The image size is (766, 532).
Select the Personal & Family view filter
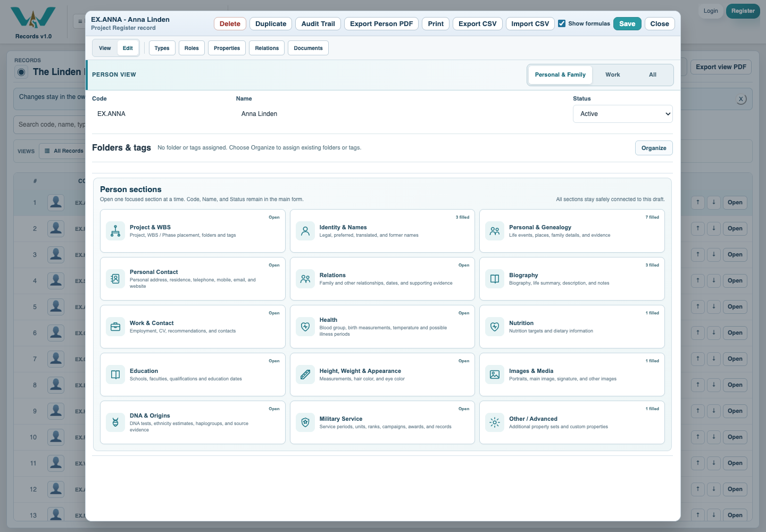(x=560, y=74)
